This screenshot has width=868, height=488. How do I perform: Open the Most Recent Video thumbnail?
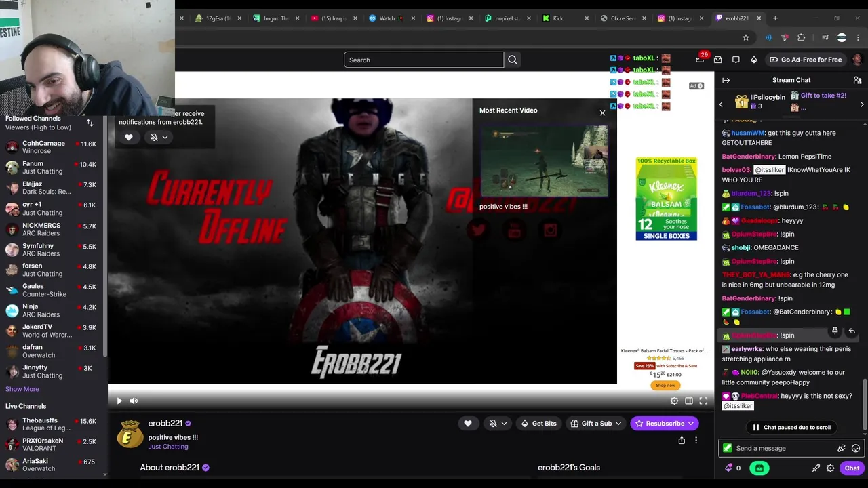[x=545, y=160]
